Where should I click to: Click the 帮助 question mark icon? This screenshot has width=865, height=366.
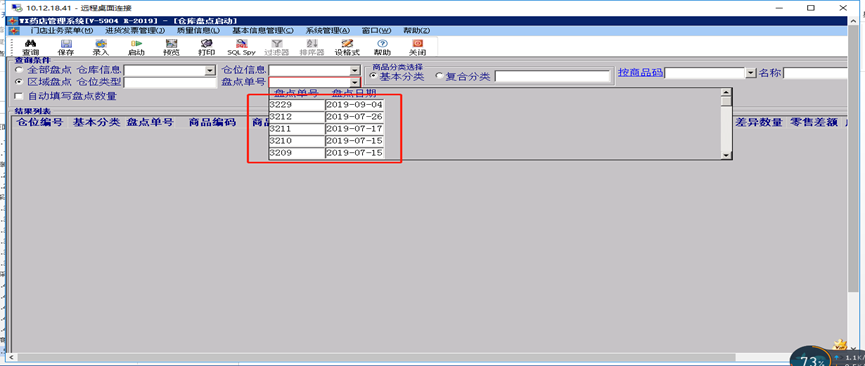(x=382, y=44)
